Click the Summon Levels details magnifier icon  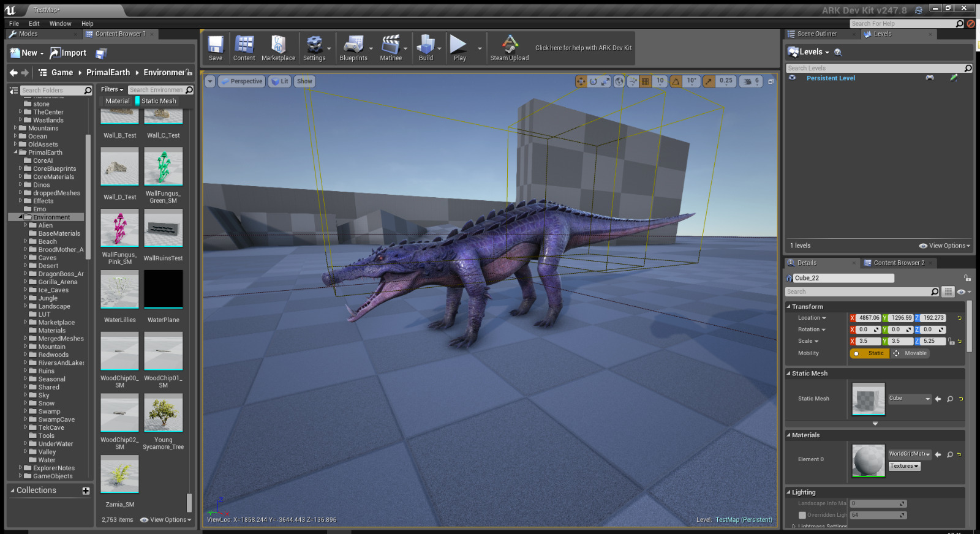coord(838,52)
